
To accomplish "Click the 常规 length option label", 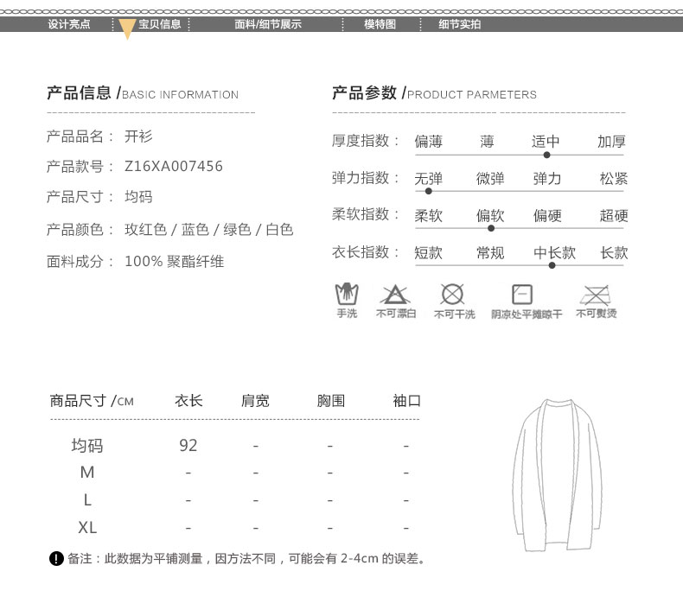I will (490, 252).
